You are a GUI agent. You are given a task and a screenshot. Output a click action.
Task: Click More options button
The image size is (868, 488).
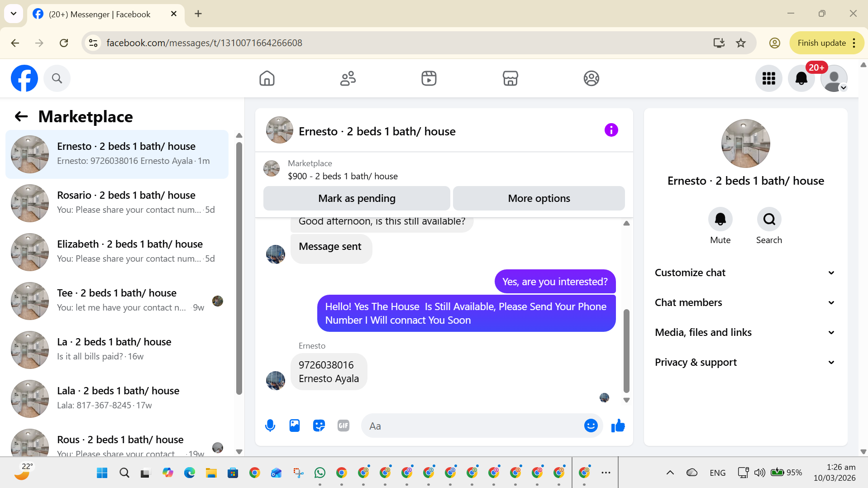[539, 198]
